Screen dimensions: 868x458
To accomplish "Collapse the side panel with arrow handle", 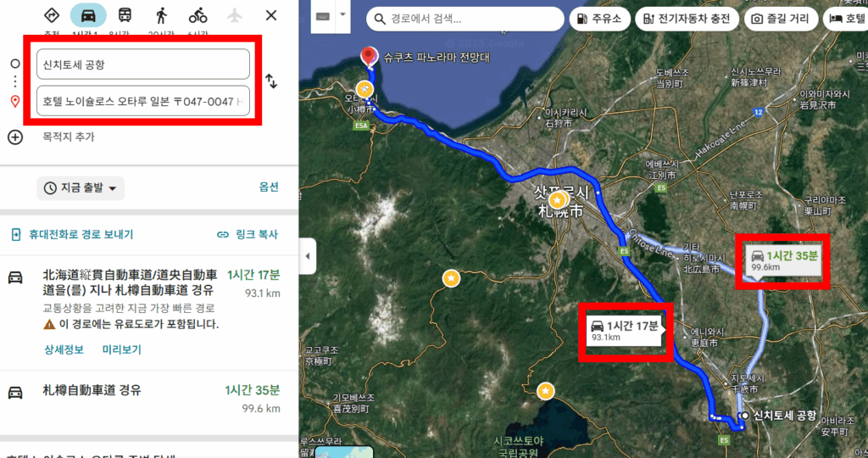I will 307,256.
